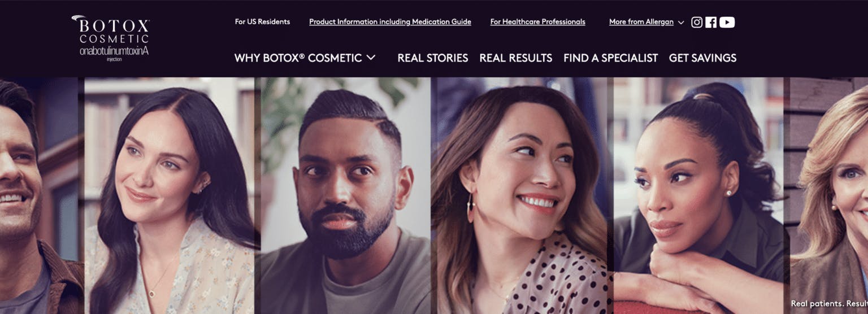Screen dimensions: 868x314
Task: Open the Facebook icon link
Action: point(711,22)
